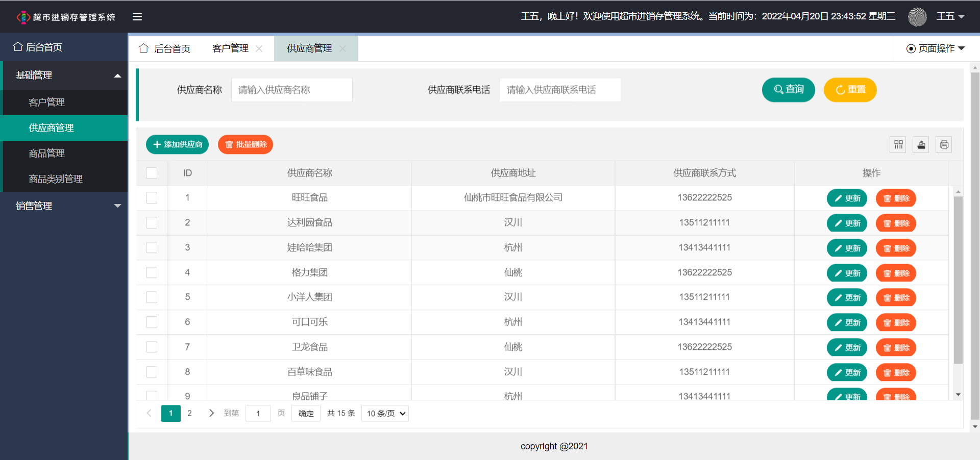The width and height of the screenshot is (980, 460).
Task: Delete supplier 小洋人集团
Action: [x=896, y=298]
